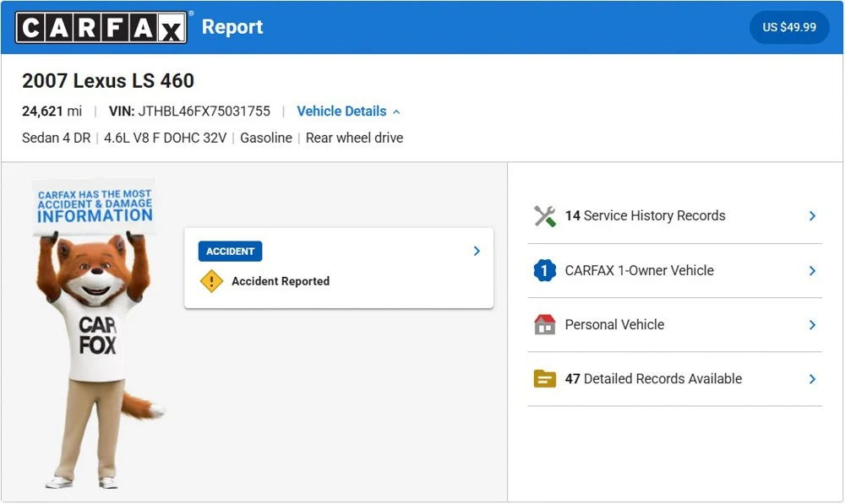Click the yellow accident warning diamond icon
The width and height of the screenshot is (845, 504).
(x=211, y=281)
